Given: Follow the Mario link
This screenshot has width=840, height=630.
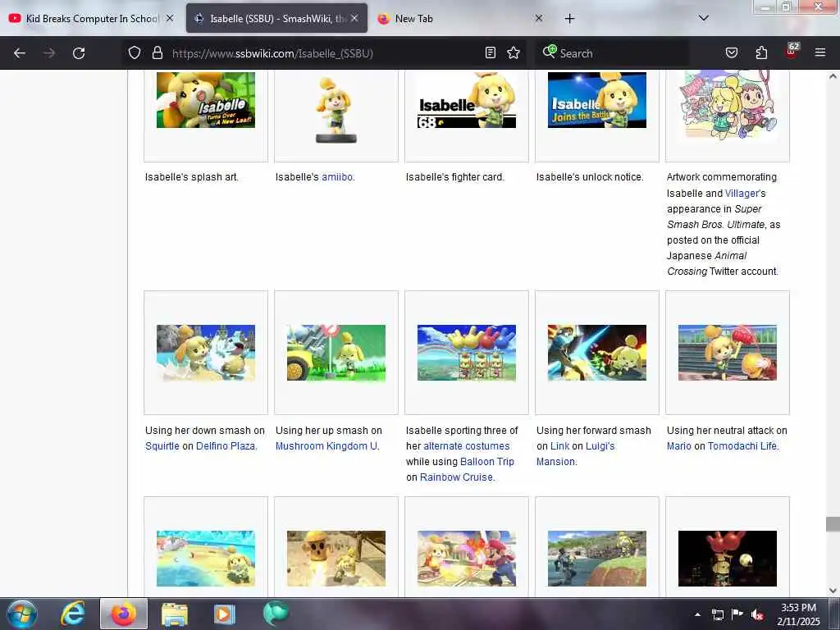Looking at the screenshot, I should 678,445.
